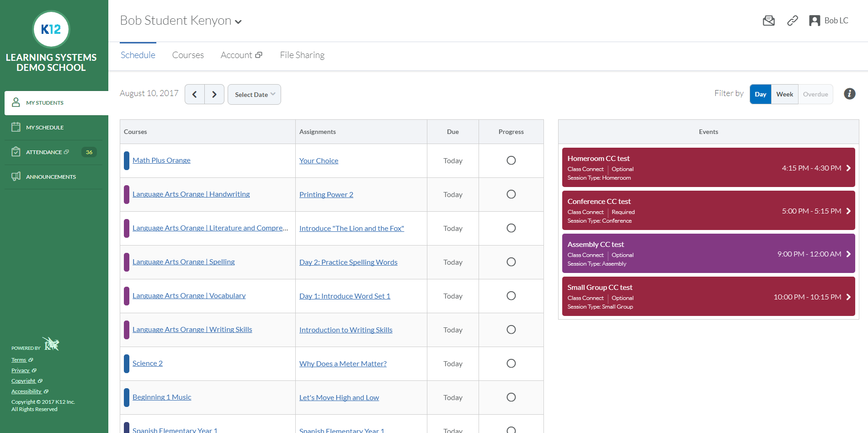Open the Your Choice assignment link
This screenshot has height=433, width=868.
click(319, 161)
